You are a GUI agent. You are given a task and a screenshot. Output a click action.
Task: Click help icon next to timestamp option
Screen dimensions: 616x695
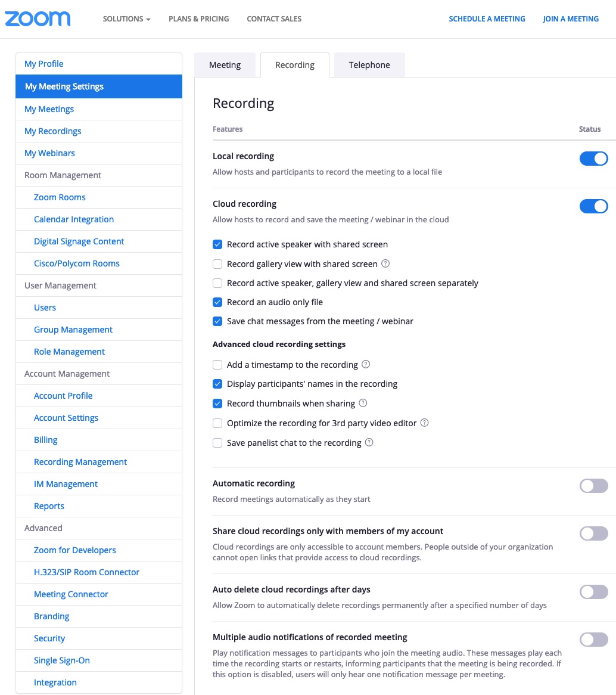pos(366,364)
